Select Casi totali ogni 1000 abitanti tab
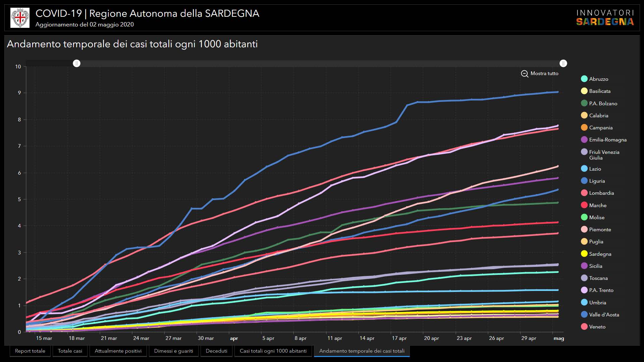The height and width of the screenshot is (362, 644). 273,351
